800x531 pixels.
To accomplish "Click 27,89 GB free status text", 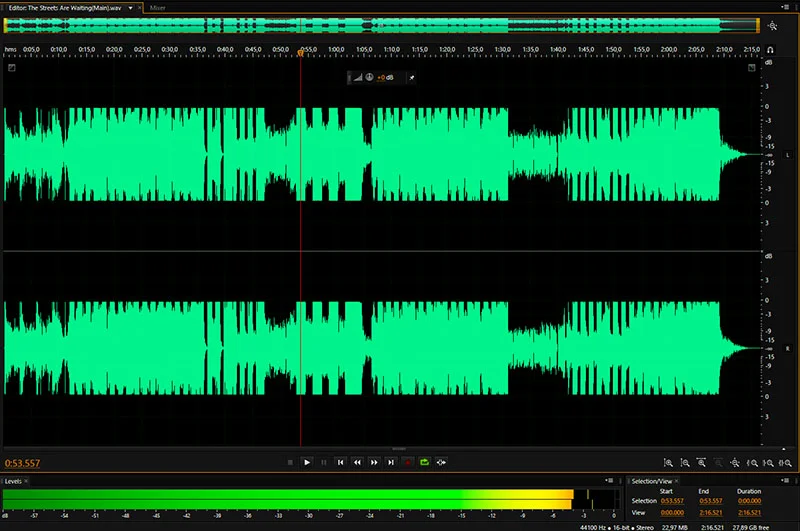I will click(x=751, y=527).
